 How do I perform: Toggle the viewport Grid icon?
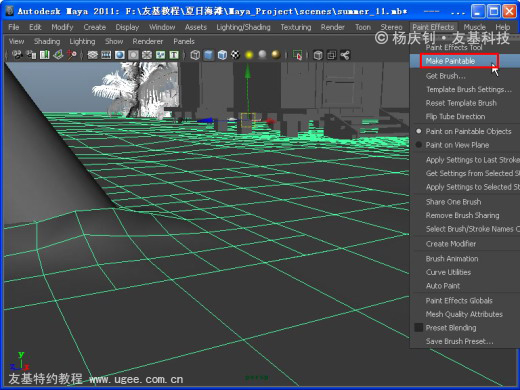(x=92, y=55)
